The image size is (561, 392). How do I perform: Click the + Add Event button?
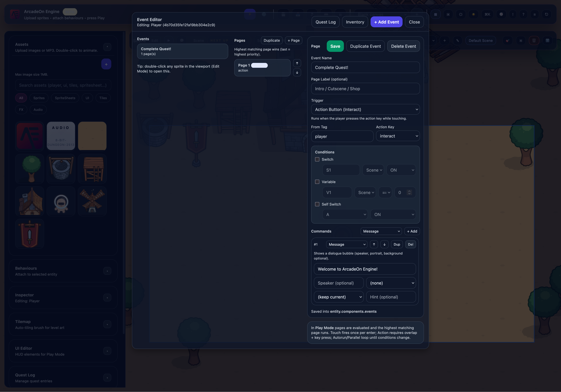[386, 22]
